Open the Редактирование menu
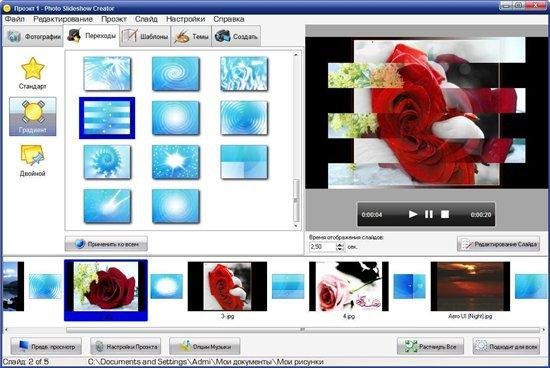Image resolution: width=550 pixels, height=368 pixels. click(63, 19)
